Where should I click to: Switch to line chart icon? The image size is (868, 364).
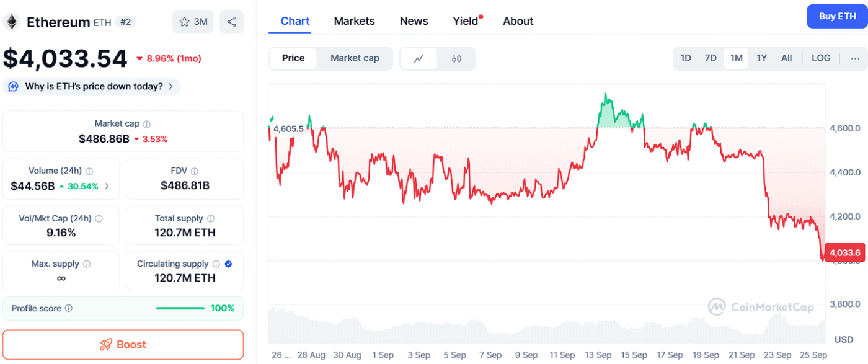click(x=418, y=58)
